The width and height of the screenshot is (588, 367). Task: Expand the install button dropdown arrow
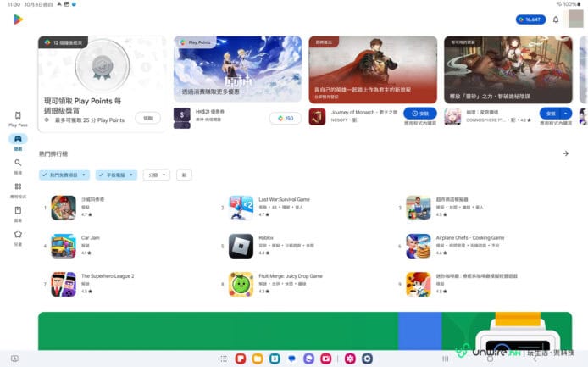565,114
